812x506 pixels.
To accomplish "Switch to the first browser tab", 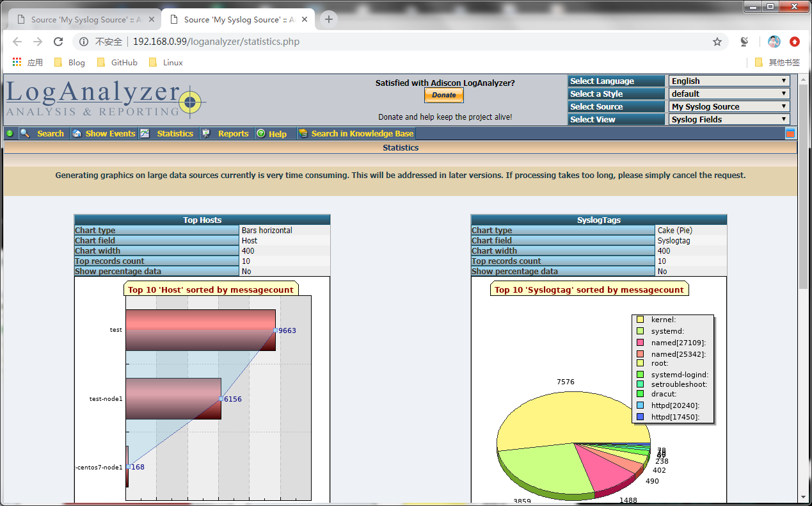I will click(x=84, y=20).
